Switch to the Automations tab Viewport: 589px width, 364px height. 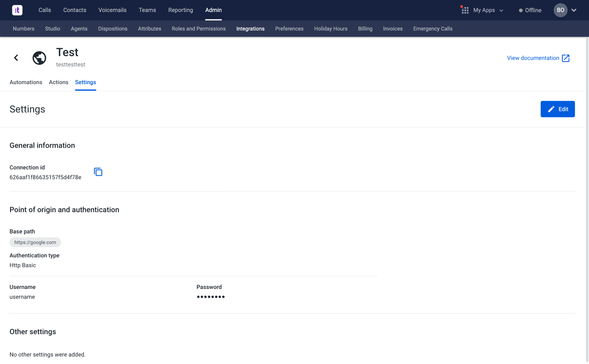click(x=26, y=82)
